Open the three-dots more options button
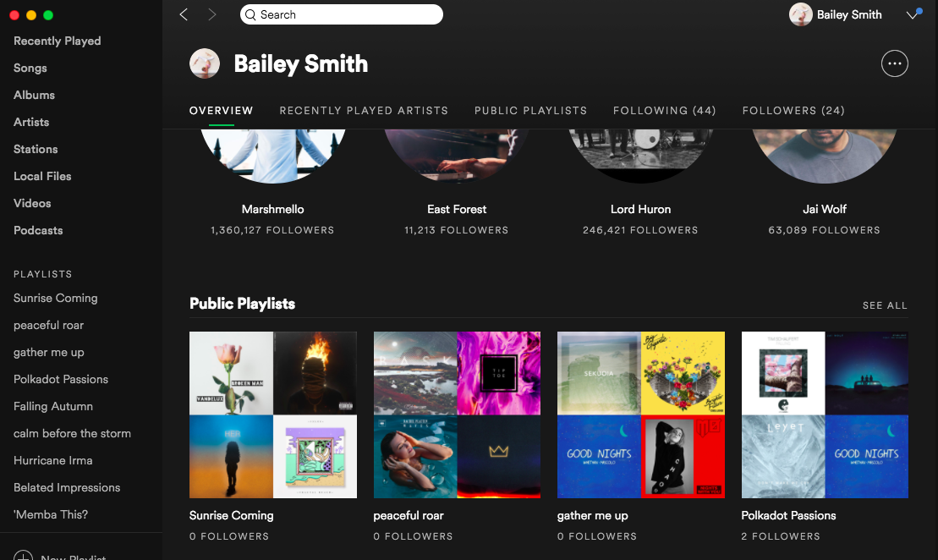 tap(894, 63)
